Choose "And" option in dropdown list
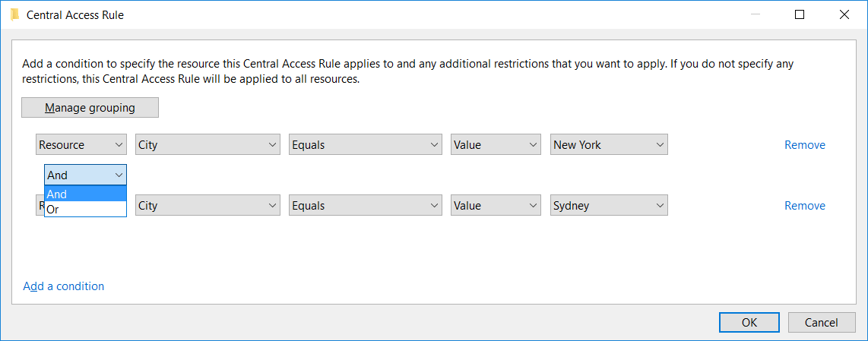Screen dimensions: 868x341 pos(85,194)
